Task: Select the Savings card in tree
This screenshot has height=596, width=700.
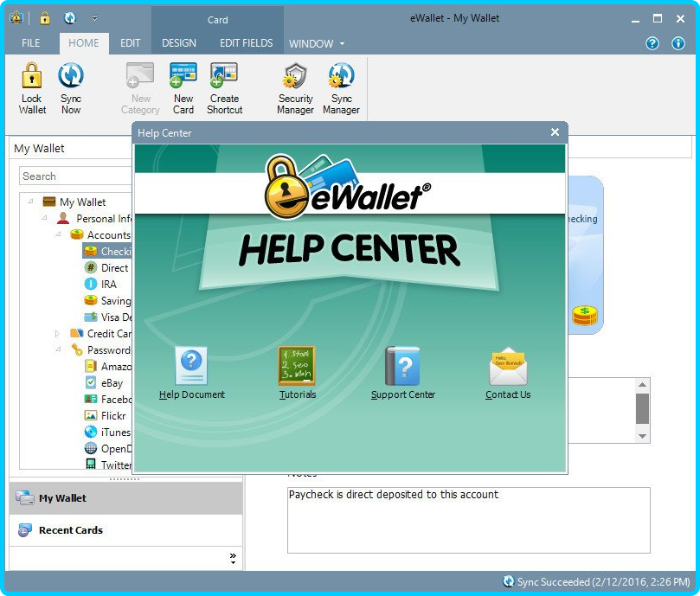Action: (x=107, y=300)
